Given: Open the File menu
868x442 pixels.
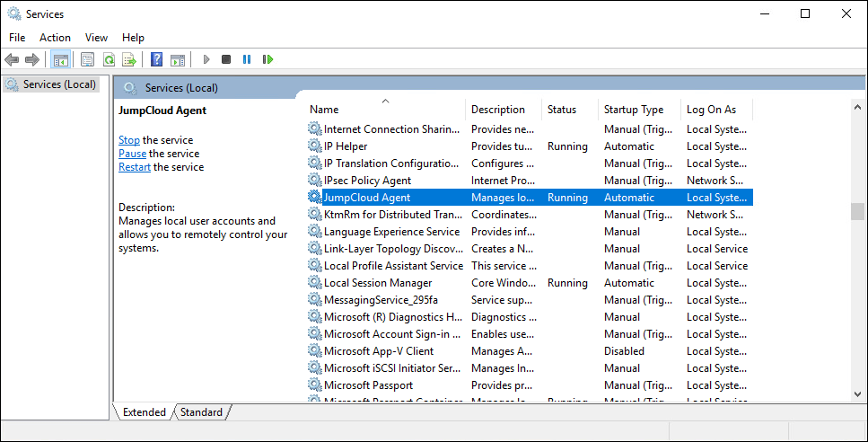Looking at the screenshot, I should click(x=17, y=38).
